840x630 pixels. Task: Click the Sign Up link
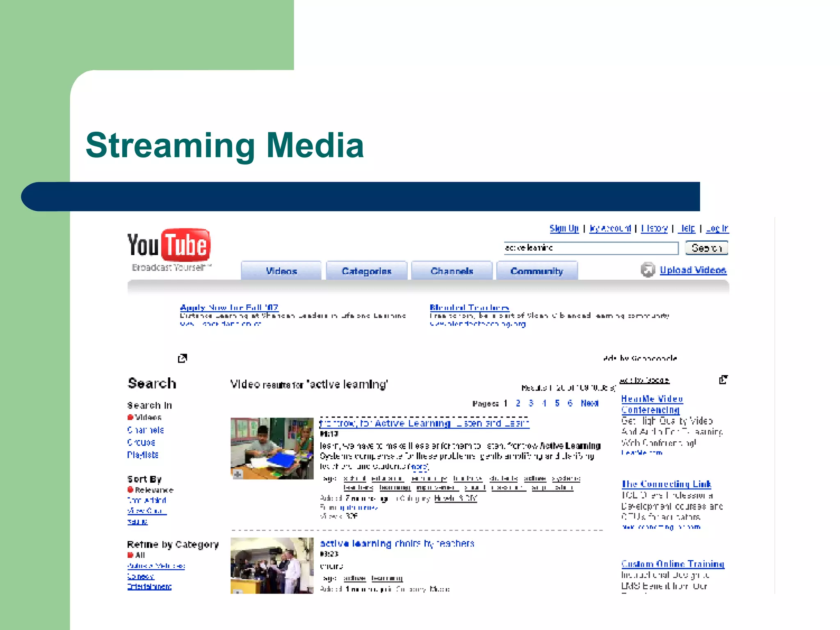[564, 228]
